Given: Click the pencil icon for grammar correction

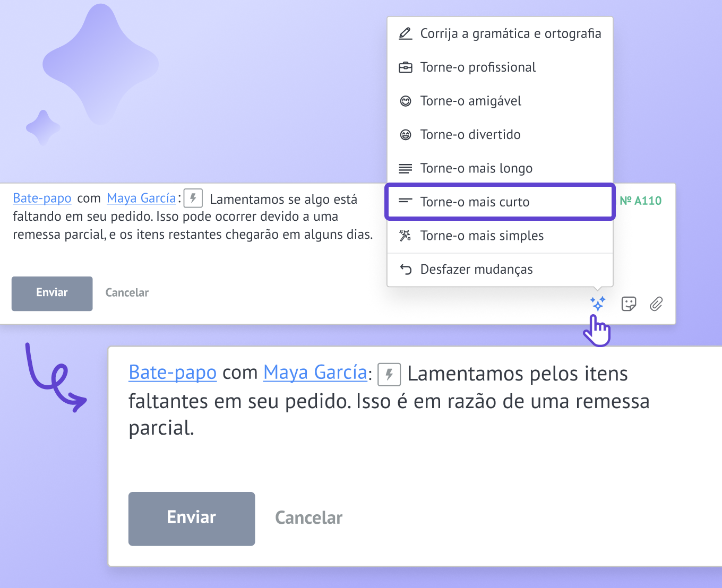Looking at the screenshot, I should (406, 33).
